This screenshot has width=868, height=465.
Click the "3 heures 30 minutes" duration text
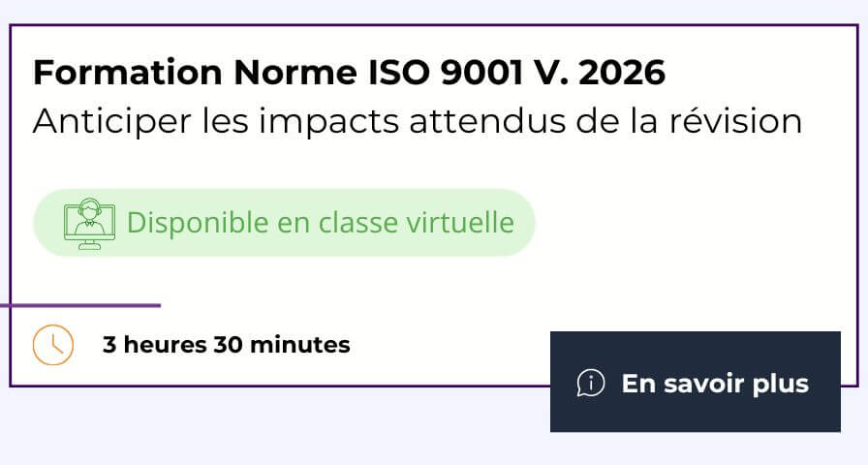click(x=226, y=344)
